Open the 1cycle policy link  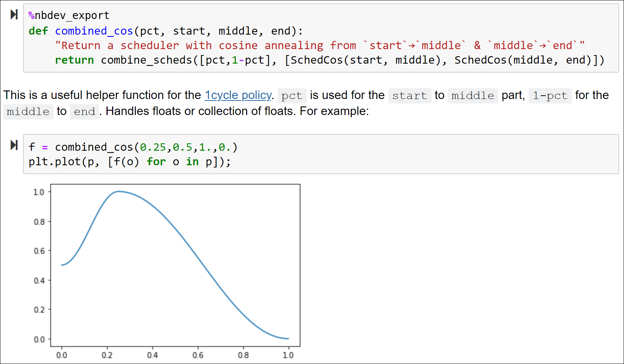click(238, 95)
